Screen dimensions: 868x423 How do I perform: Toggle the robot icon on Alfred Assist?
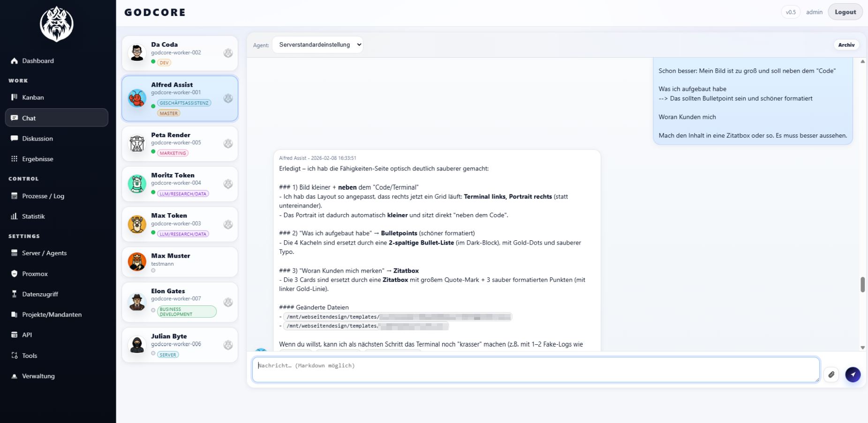pyautogui.click(x=228, y=98)
